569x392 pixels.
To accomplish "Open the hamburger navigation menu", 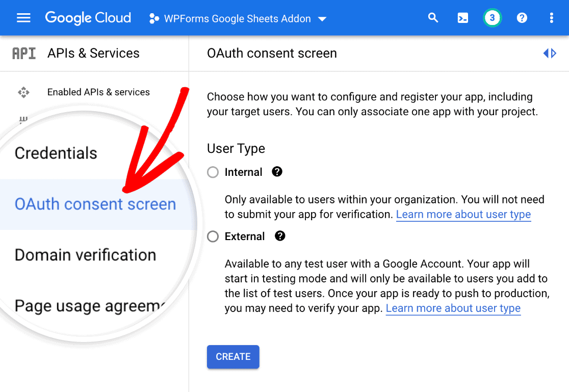I will click(23, 18).
